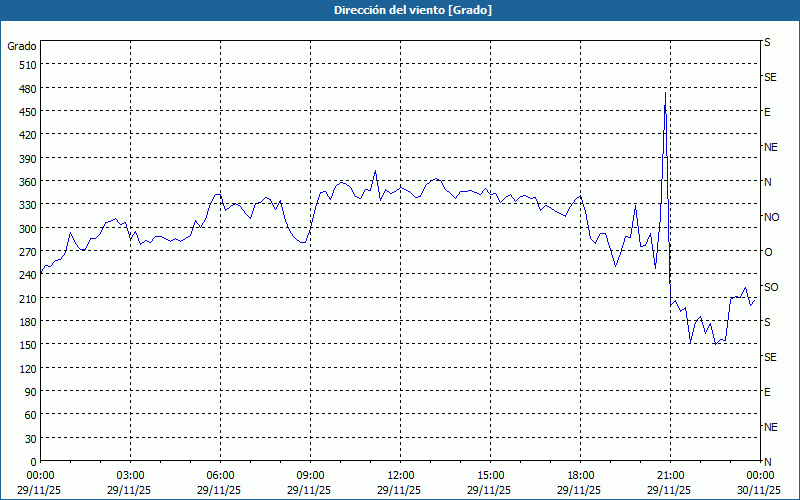Click the 0 value on the y-axis
800x500 pixels.
32,462
